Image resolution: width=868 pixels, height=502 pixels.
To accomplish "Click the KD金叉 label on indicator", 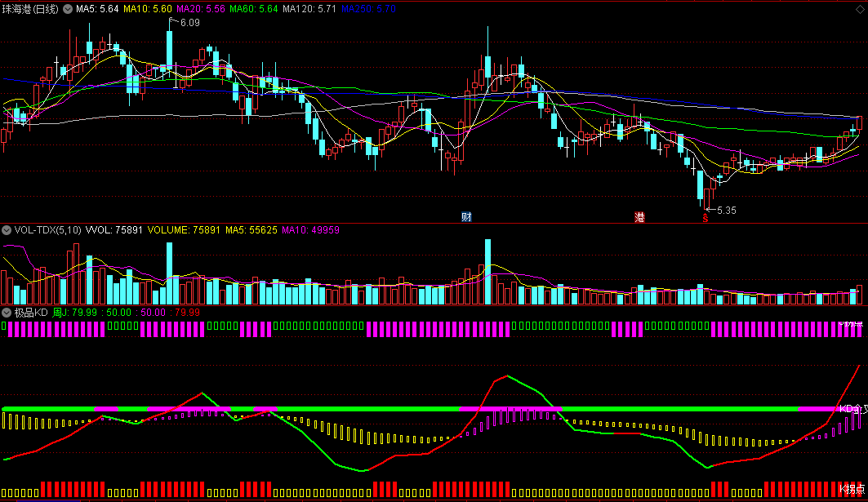I will [853, 409].
